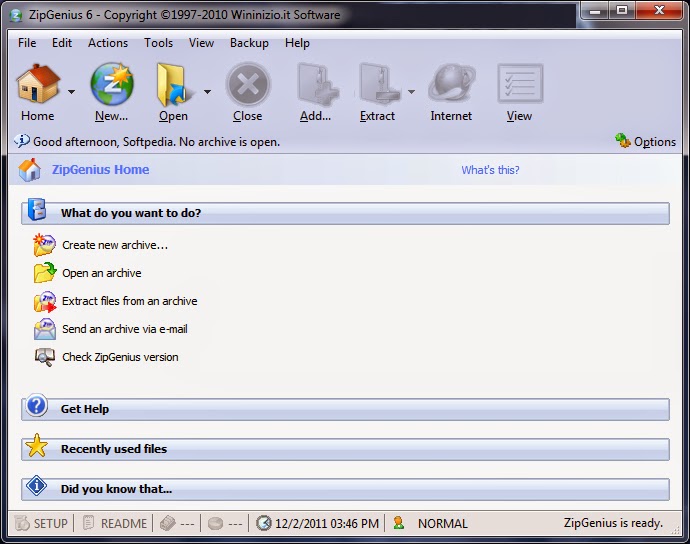690x544 pixels.
Task: Click the Internet globe toolbar icon
Action: pos(451,84)
